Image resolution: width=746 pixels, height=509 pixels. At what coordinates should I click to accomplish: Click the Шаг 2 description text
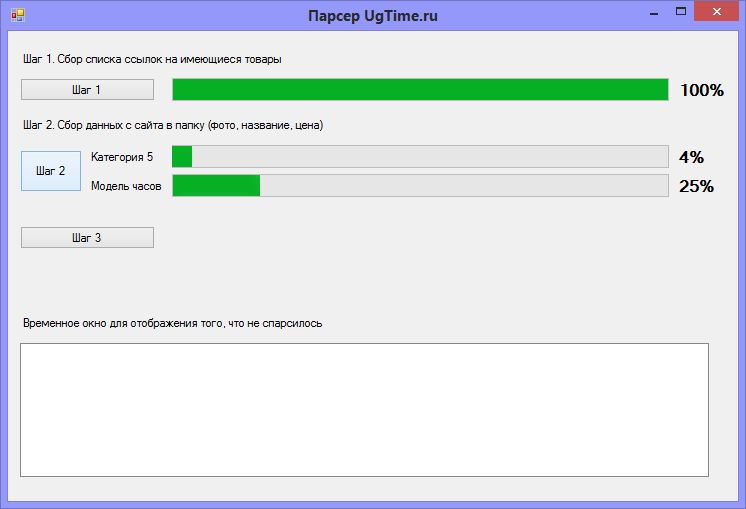click(173, 125)
